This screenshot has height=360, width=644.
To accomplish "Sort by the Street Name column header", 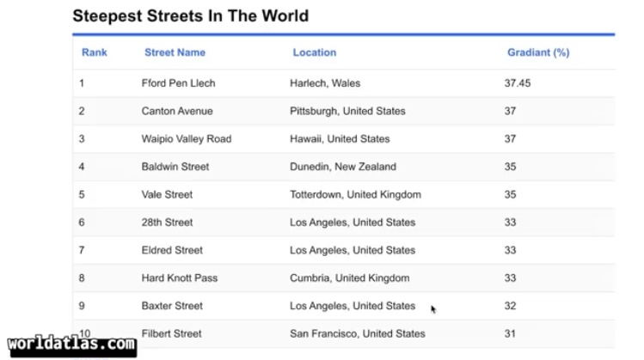I will (x=175, y=52).
